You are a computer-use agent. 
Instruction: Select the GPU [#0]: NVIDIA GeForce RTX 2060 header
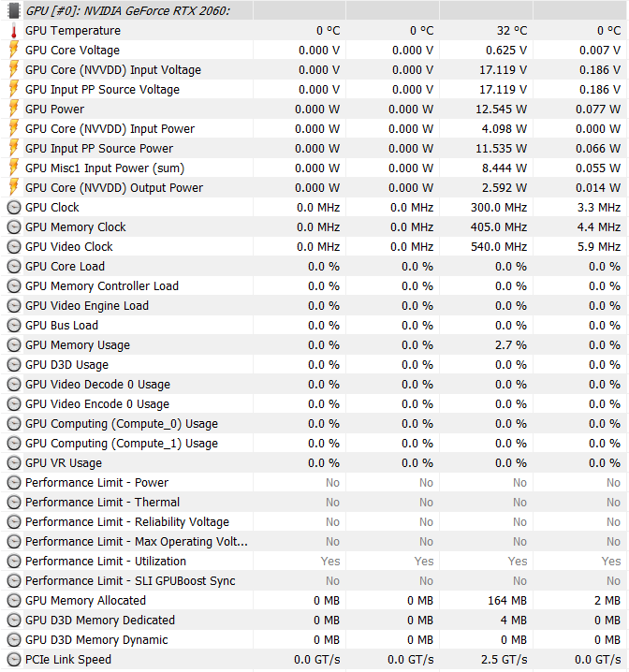click(x=128, y=10)
